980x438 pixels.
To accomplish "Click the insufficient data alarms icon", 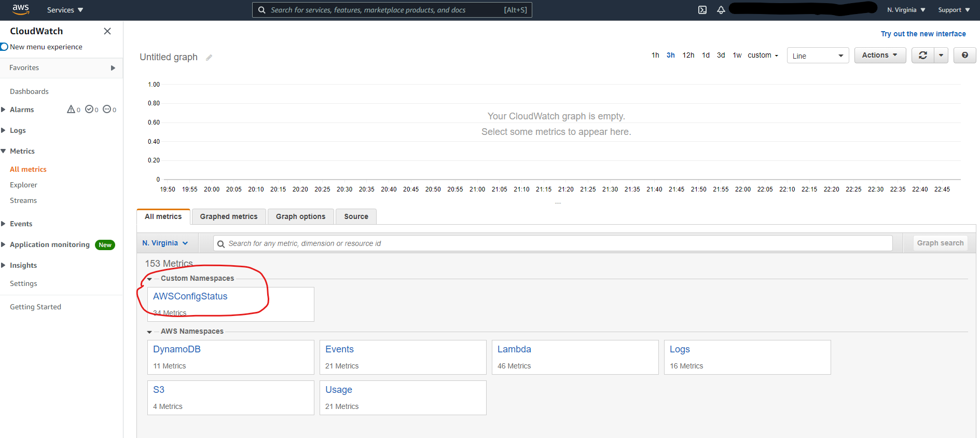I will point(107,109).
